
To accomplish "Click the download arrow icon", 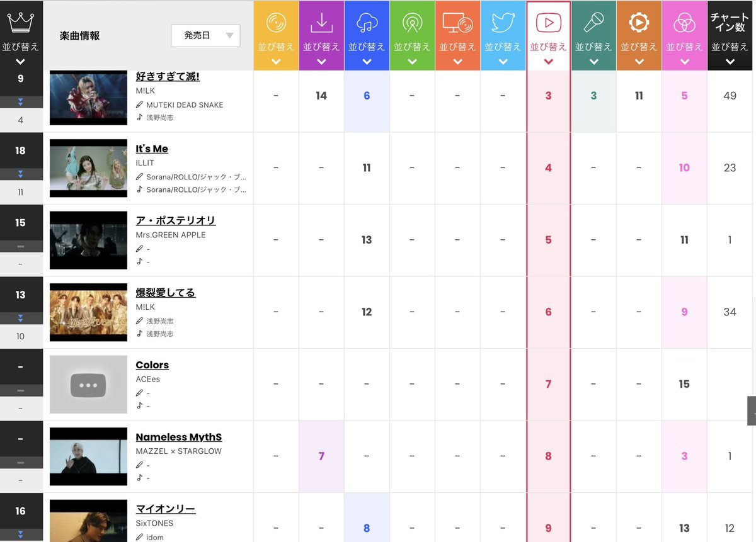I will (321, 23).
